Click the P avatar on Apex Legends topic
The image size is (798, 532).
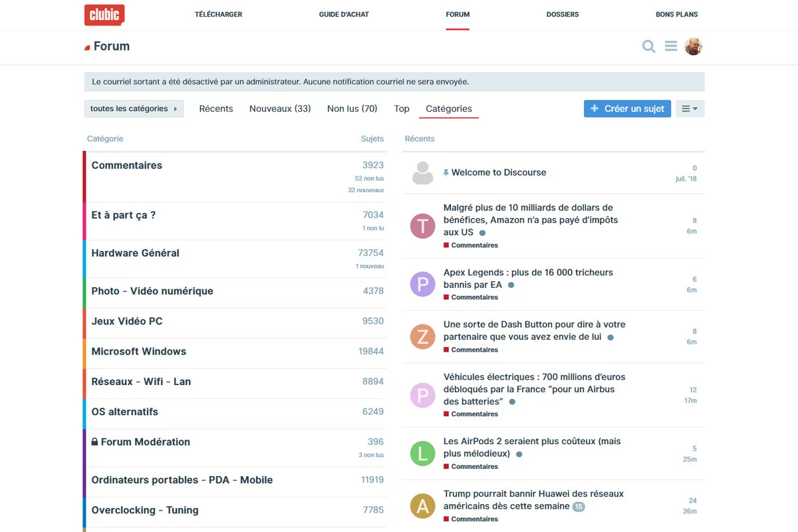tap(422, 285)
